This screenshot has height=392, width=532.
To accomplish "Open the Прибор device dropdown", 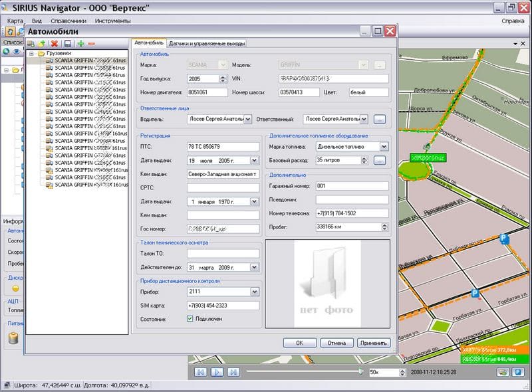I will (x=254, y=292).
